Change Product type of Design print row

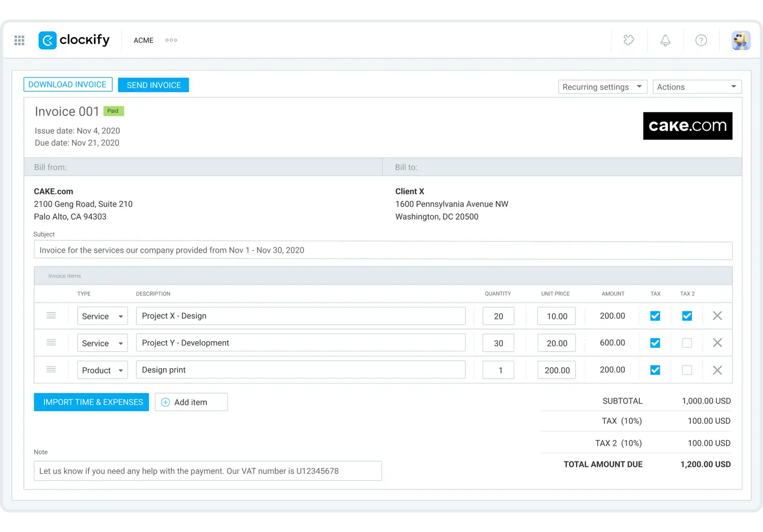click(102, 370)
